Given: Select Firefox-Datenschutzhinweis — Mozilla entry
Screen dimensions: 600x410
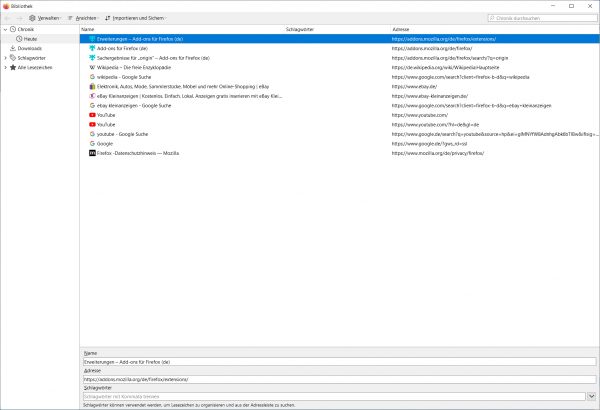Looking at the screenshot, I should coord(339,153).
